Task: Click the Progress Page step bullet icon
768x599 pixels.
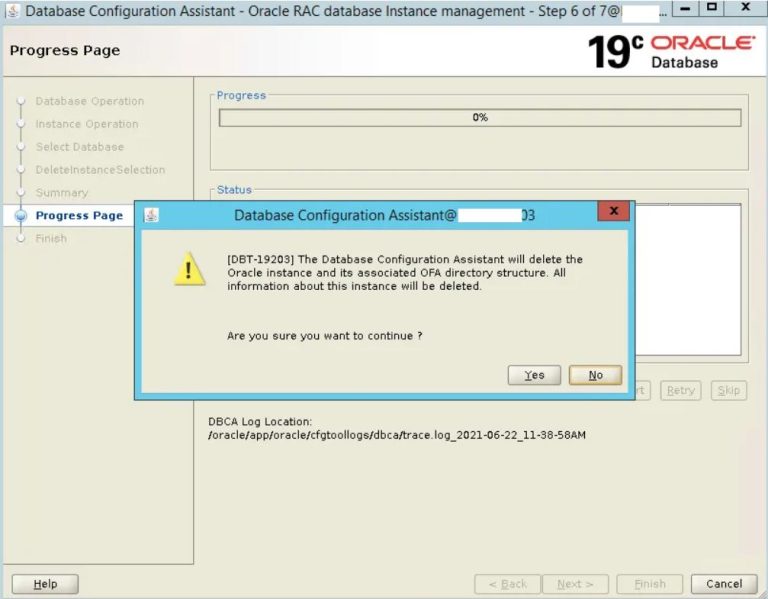Action: [20, 216]
